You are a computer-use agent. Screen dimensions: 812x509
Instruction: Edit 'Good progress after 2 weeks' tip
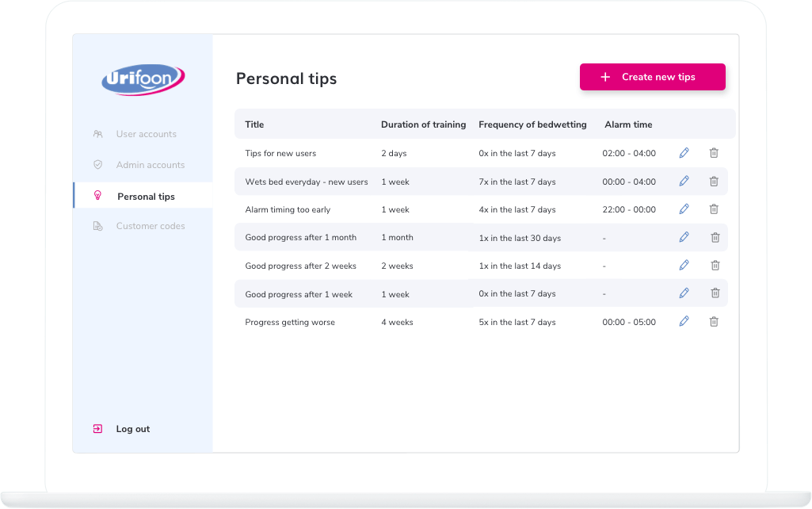[x=684, y=265]
